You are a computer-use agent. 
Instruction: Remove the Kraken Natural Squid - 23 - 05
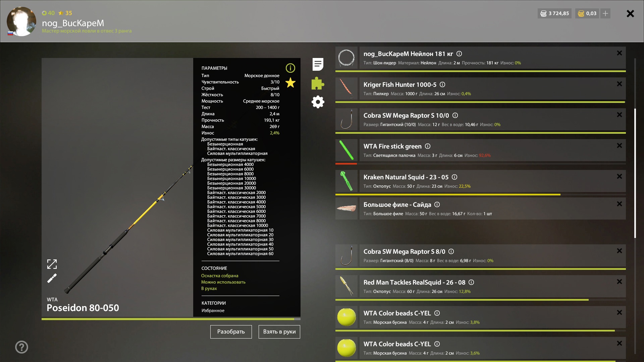click(620, 176)
